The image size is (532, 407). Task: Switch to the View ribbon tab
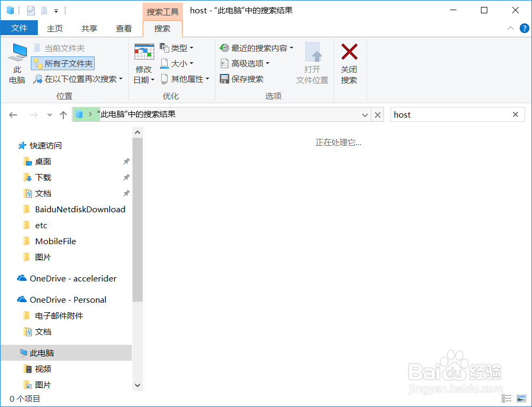[x=124, y=29]
